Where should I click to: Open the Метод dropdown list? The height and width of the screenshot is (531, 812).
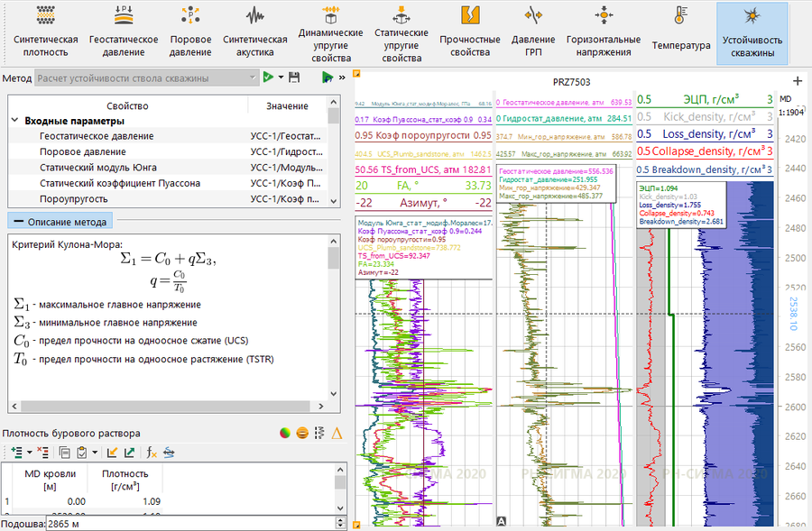click(250, 78)
